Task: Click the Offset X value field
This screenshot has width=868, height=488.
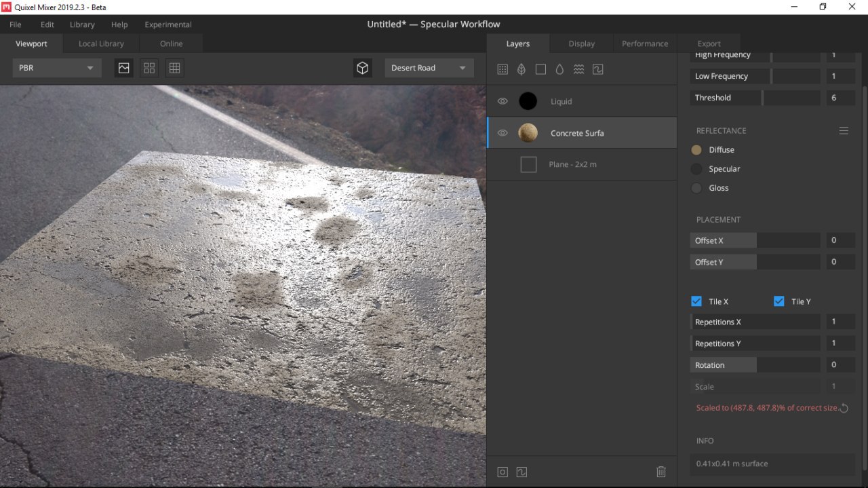Action: pyautogui.click(x=840, y=240)
